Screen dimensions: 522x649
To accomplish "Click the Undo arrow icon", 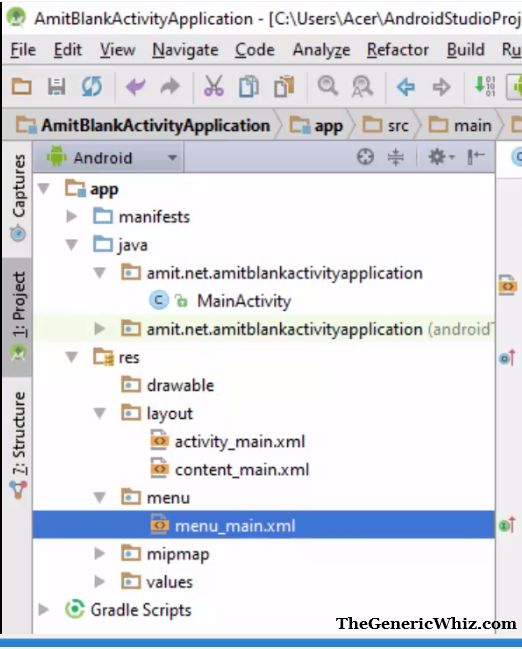I will 135,87.
